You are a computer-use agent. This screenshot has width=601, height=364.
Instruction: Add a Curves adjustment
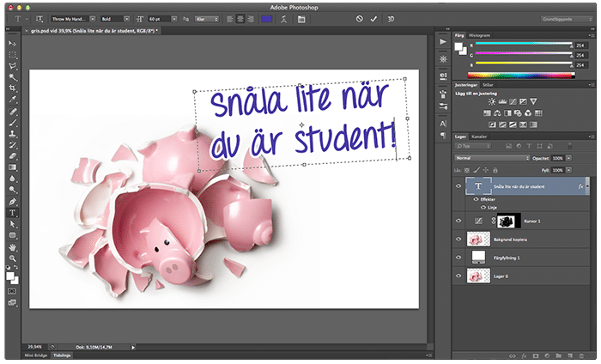pyautogui.click(x=513, y=101)
